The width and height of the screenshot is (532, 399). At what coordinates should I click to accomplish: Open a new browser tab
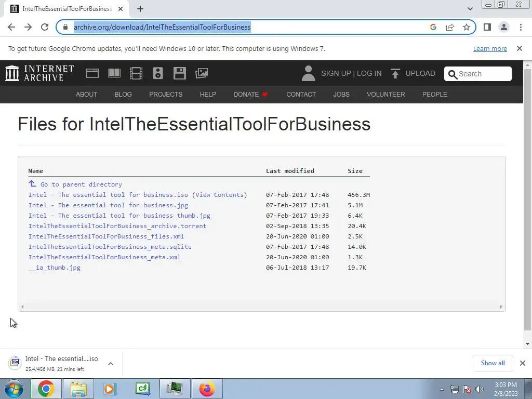coord(140,9)
